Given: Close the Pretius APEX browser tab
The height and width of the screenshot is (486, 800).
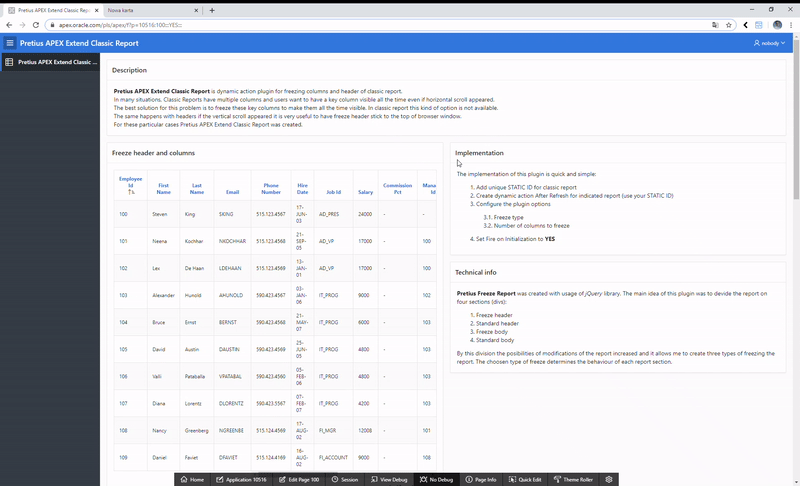Looking at the screenshot, I should tap(96, 10).
